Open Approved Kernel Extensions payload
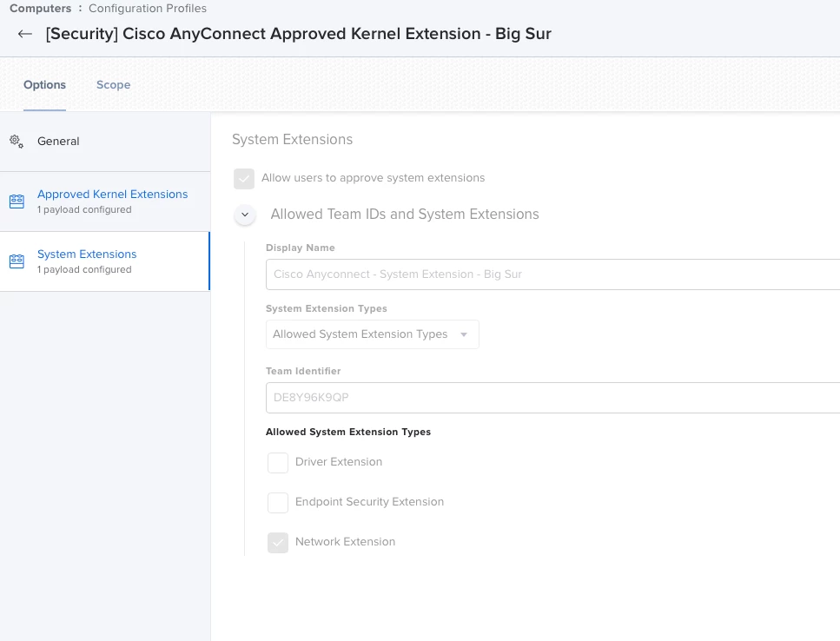Image resolution: width=840 pixels, height=641 pixels. coord(105,202)
